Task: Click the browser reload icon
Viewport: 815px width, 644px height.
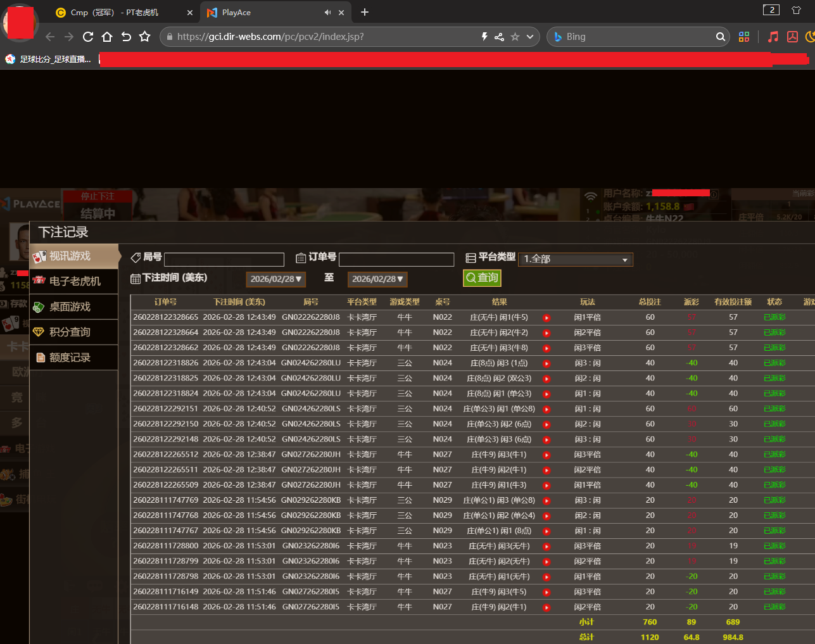Action: [88, 37]
